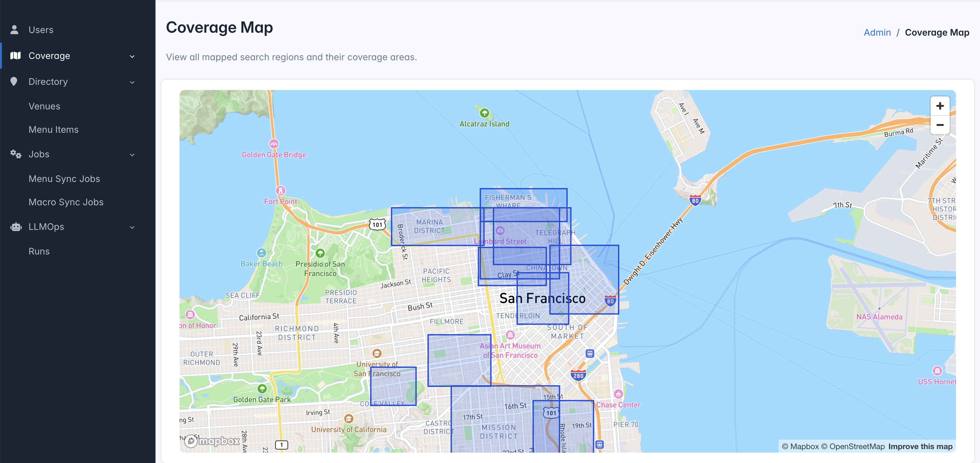980x463 pixels.
Task: Click the Mapbox logo on the map
Action: (x=213, y=441)
